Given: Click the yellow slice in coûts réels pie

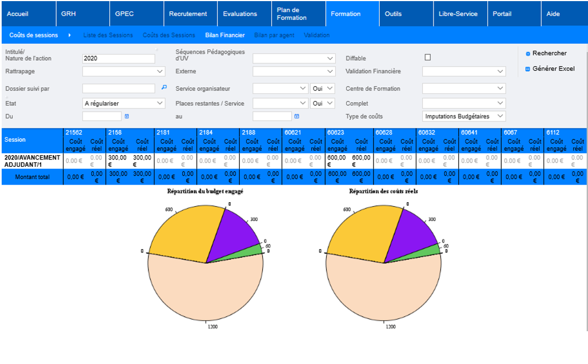Looking at the screenshot, I should pyautogui.click(x=360, y=228).
